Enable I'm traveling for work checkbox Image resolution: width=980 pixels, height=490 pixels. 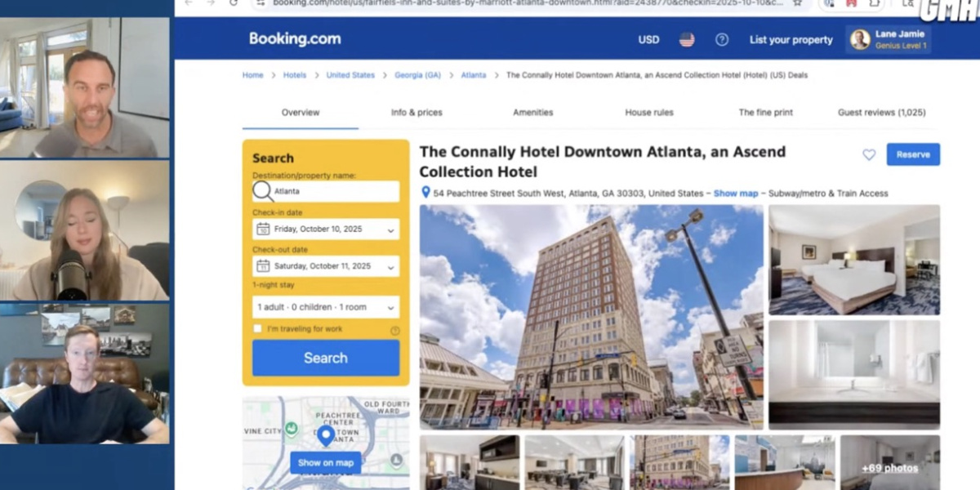tap(258, 328)
